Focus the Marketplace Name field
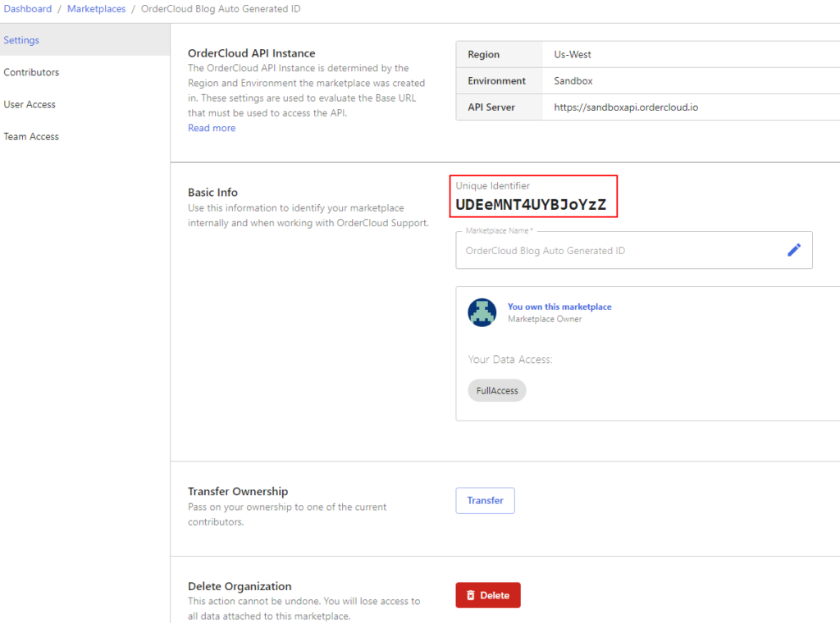Image resolution: width=840 pixels, height=623 pixels. [634, 250]
